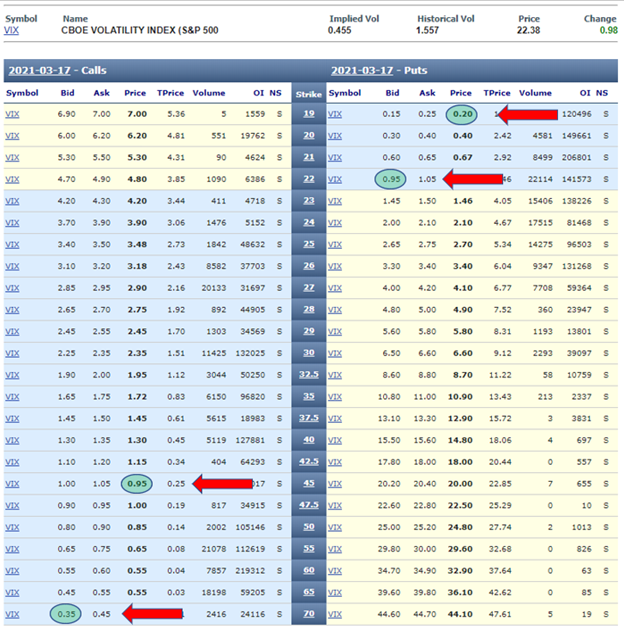Click circled put bid 0.95 at strike 22
This screenshot has height=630, width=624.
[391, 179]
